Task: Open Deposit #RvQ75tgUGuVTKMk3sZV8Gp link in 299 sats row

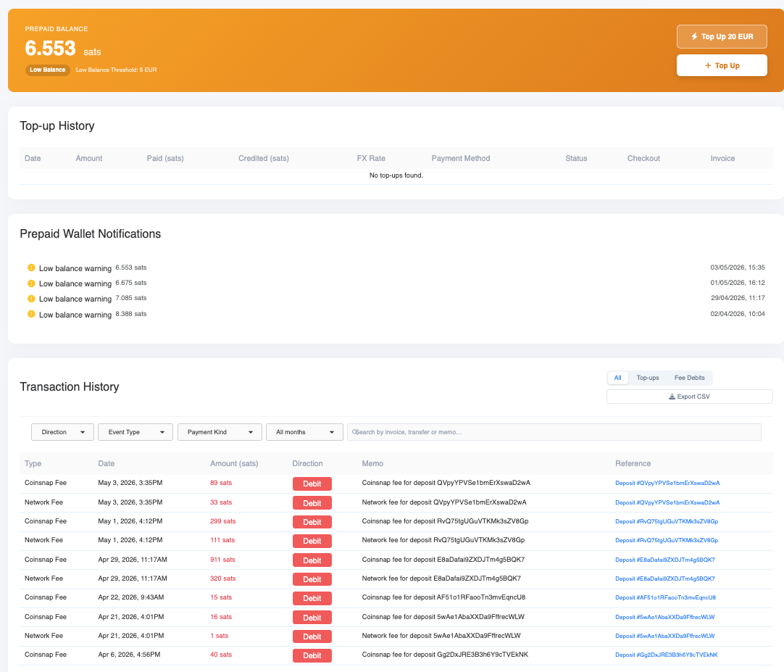Action: click(x=667, y=521)
